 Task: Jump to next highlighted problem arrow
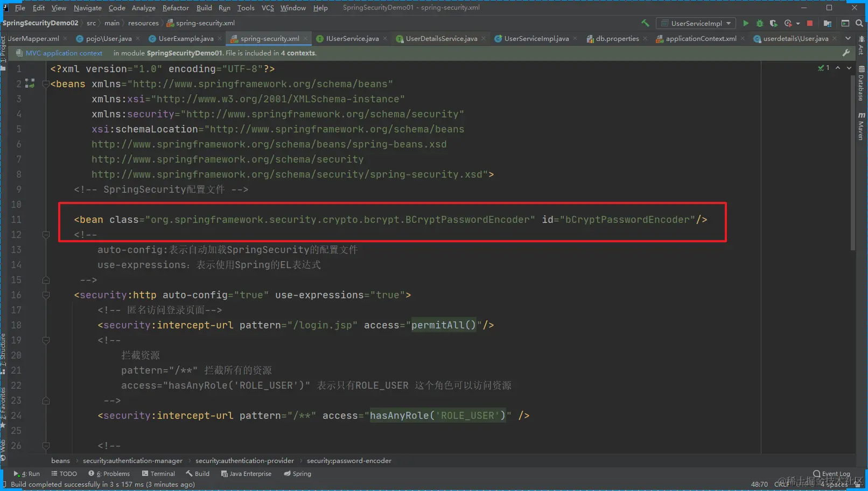click(x=849, y=68)
